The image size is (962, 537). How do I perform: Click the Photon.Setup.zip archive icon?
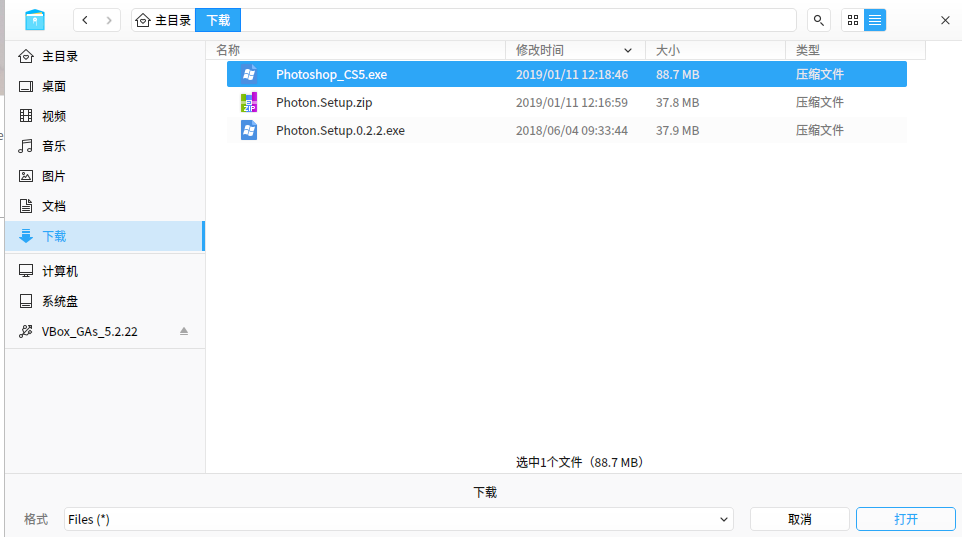249,102
